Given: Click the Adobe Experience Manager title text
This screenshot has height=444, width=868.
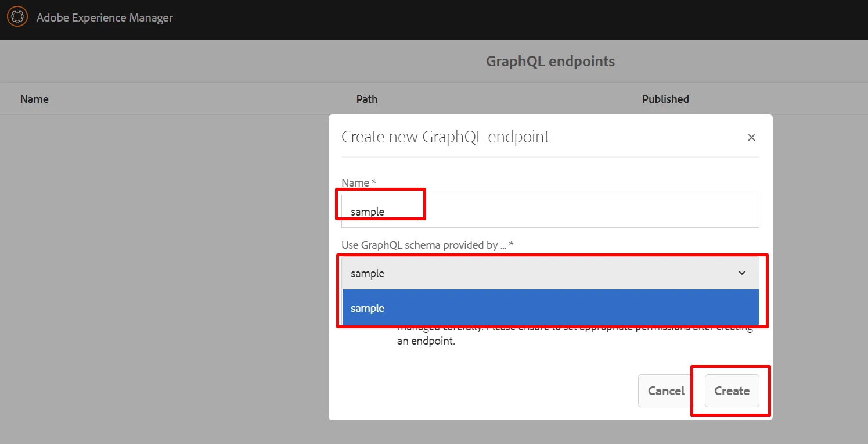Looking at the screenshot, I should pyautogui.click(x=105, y=17).
